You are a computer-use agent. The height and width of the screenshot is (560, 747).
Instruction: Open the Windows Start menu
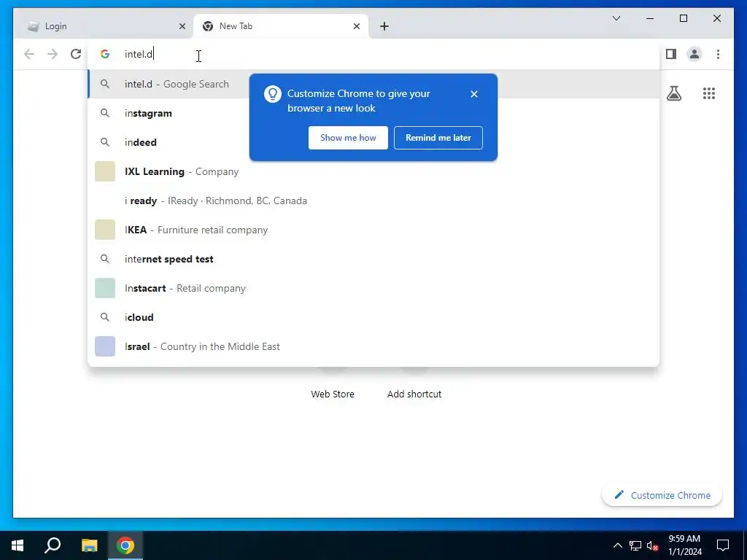pos(18,545)
